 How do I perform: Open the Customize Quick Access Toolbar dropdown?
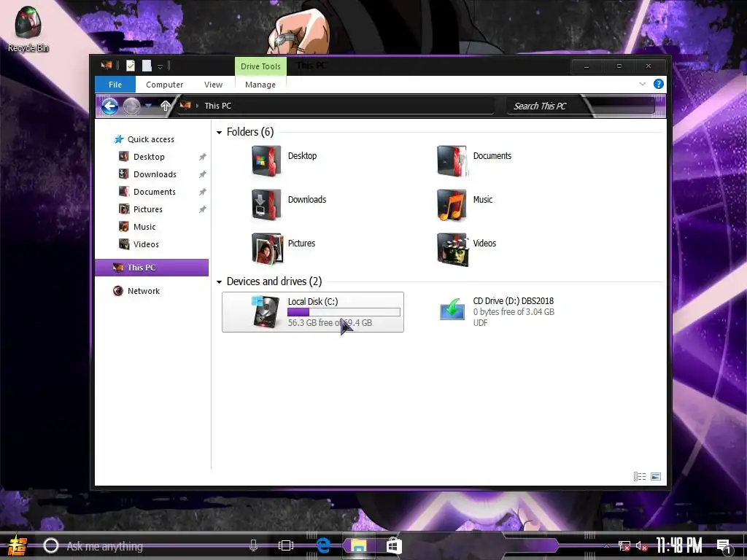point(160,66)
